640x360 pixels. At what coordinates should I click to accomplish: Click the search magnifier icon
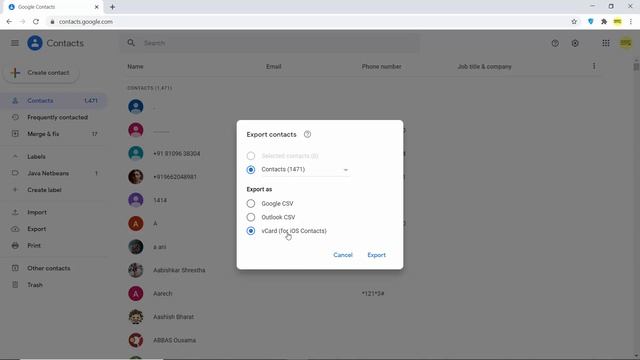coord(131,43)
